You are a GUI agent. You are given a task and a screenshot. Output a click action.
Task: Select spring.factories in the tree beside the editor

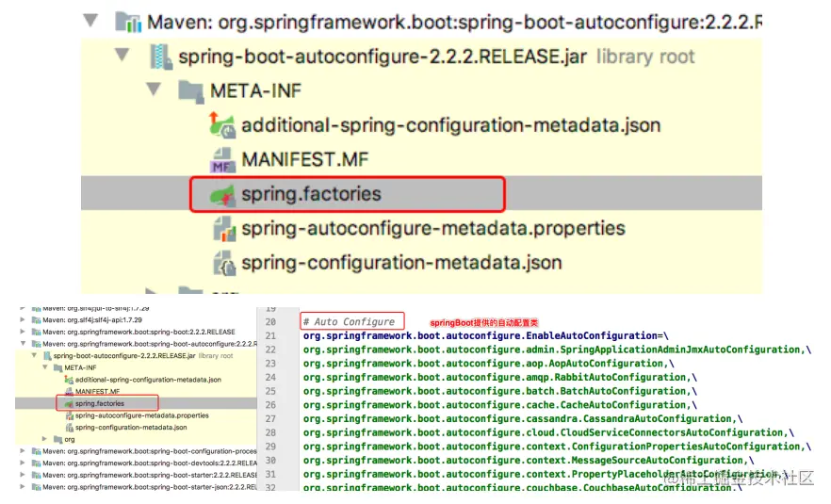pyautogui.click(x=100, y=403)
